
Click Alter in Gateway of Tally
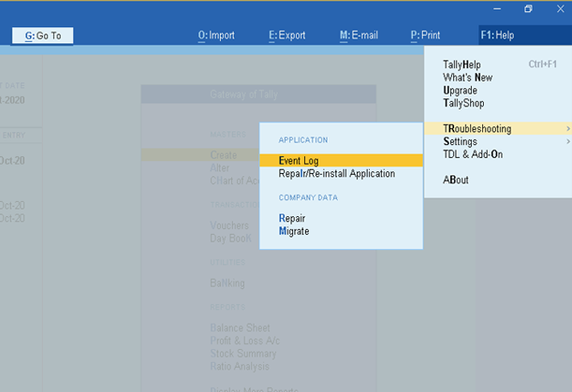220,167
